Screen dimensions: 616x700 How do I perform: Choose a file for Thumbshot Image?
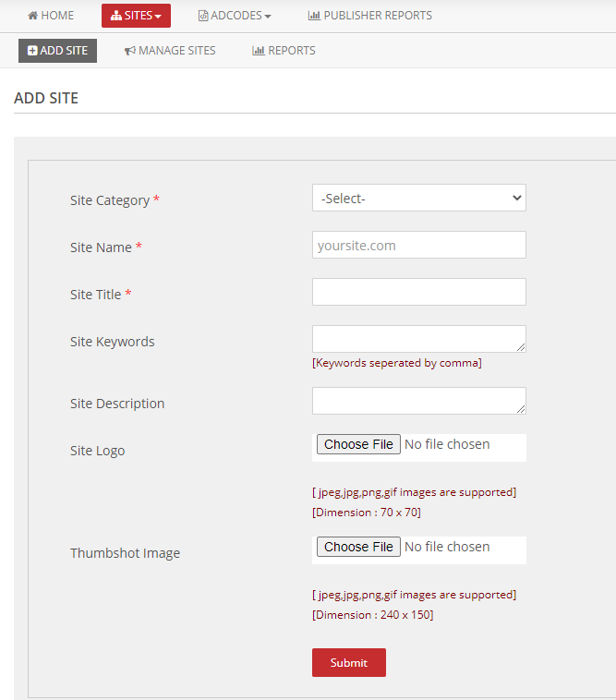(358, 547)
